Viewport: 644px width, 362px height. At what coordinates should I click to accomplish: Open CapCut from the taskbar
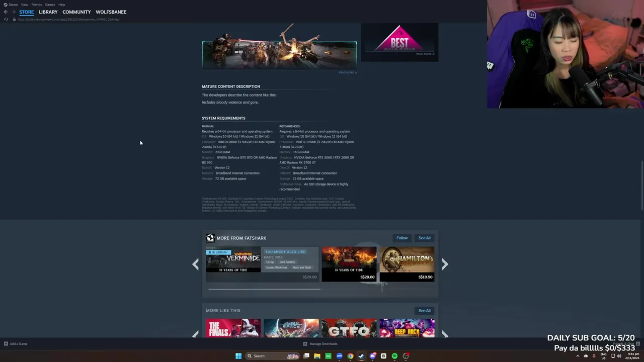click(383, 356)
